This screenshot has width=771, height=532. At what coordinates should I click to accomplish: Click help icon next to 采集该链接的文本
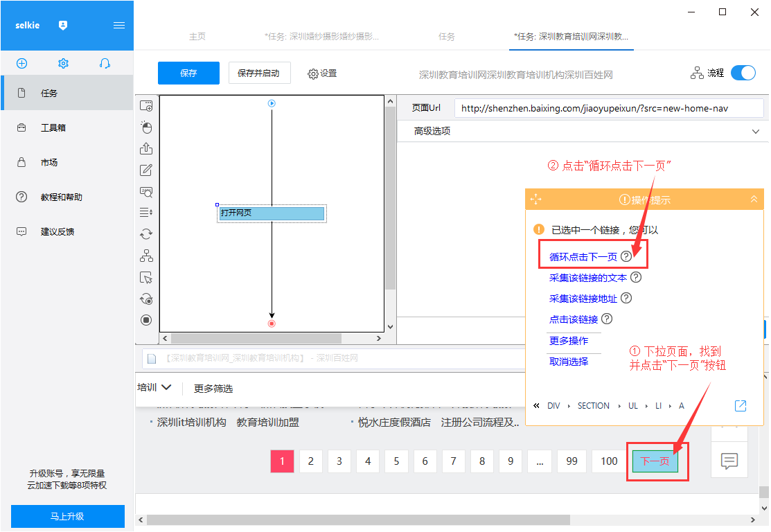(x=636, y=277)
